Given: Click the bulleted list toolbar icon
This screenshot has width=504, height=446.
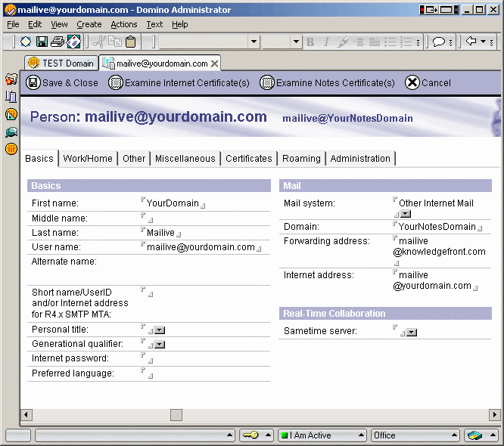Looking at the screenshot, I should [390, 42].
